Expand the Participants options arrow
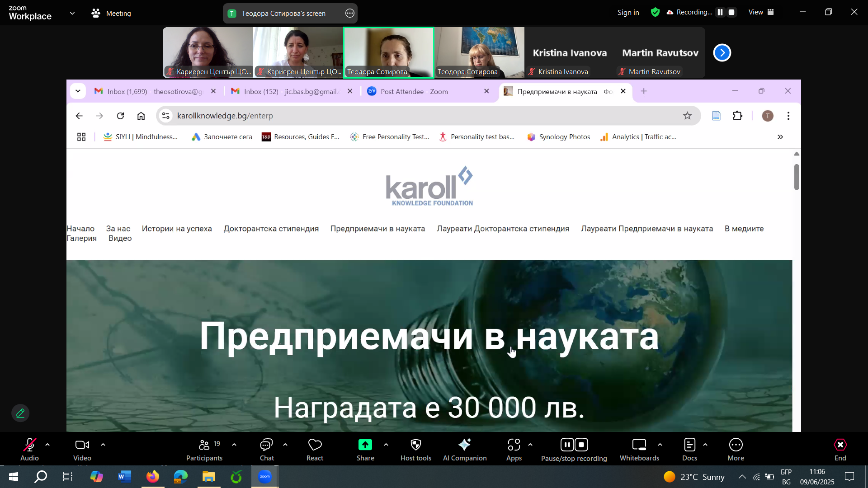The height and width of the screenshot is (488, 868). [x=234, y=445]
